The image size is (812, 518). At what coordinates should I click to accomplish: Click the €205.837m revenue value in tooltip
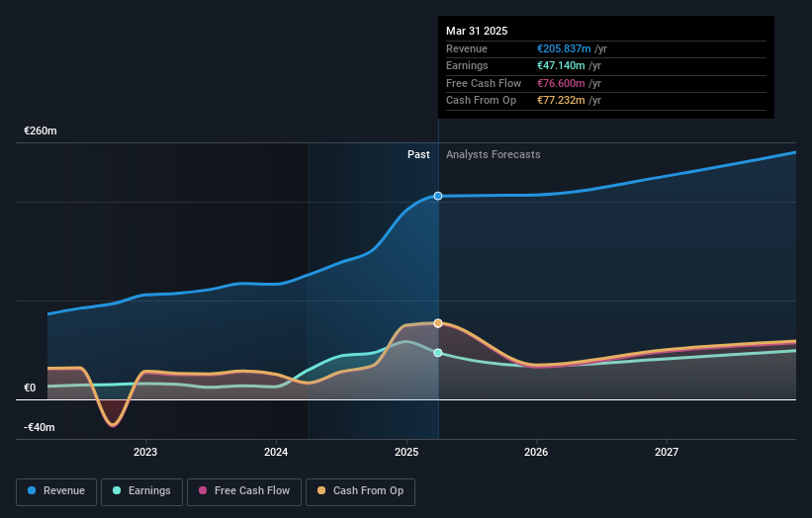pos(564,48)
